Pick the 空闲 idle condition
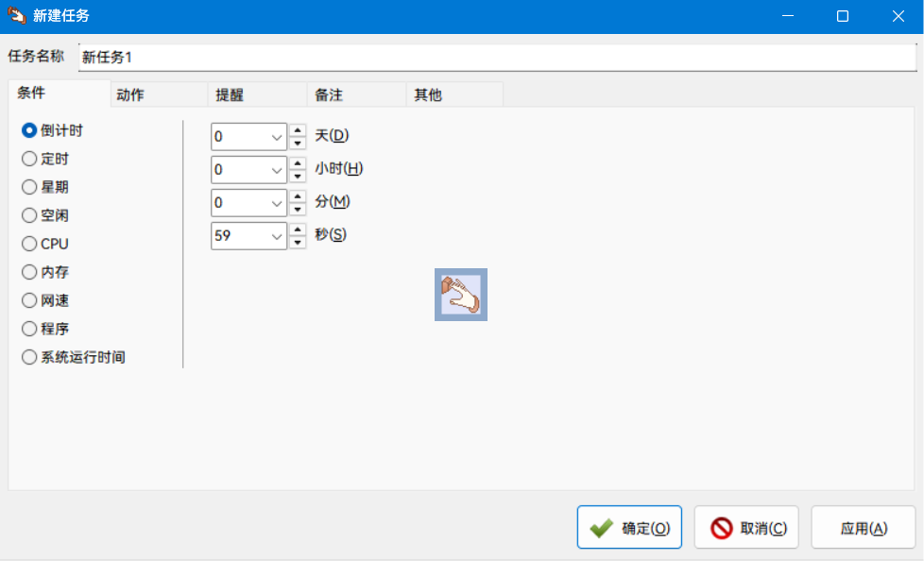This screenshot has width=924, height=561. [x=29, y=215]
